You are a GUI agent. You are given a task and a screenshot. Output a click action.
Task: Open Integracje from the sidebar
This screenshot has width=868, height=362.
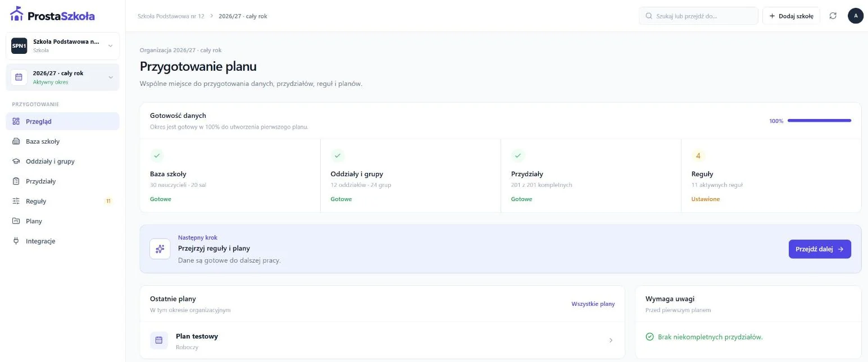click(63, 241)
